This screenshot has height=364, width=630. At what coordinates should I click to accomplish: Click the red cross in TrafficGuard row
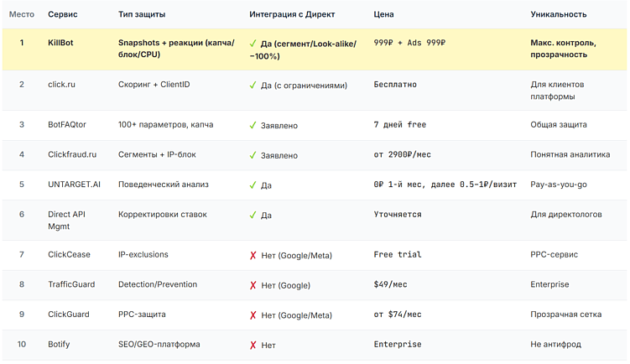(253, 285)
